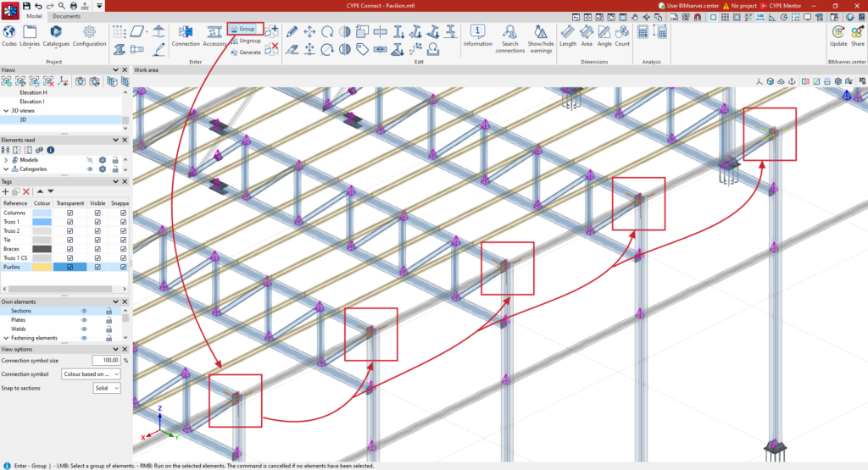The height and width of the screenshot is (470, 868).
Task: Select the Length dimension tool
Action: click(x=567, y=36)
